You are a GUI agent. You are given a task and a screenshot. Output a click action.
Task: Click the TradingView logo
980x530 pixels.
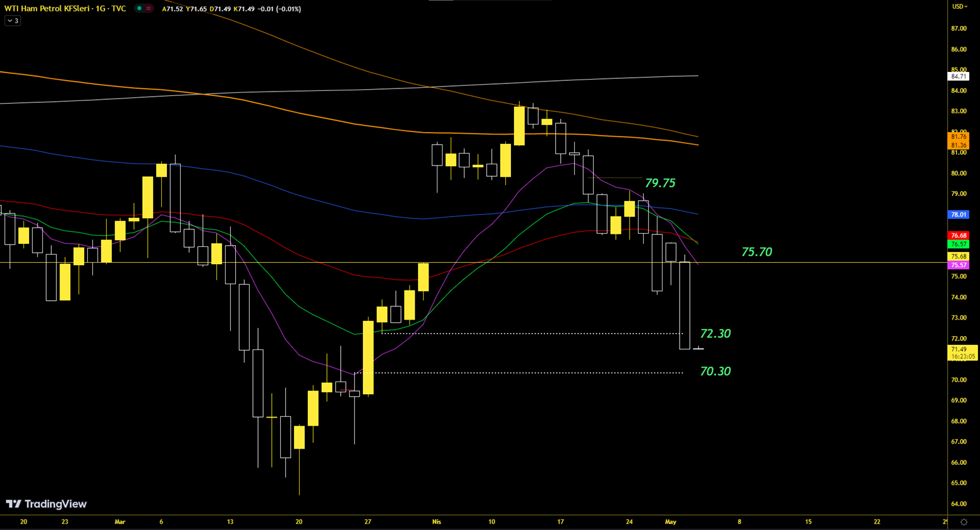(46, 504)
